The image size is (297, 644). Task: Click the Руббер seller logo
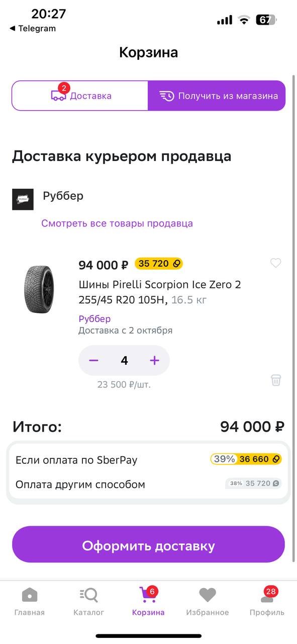(x=23, y=199)
